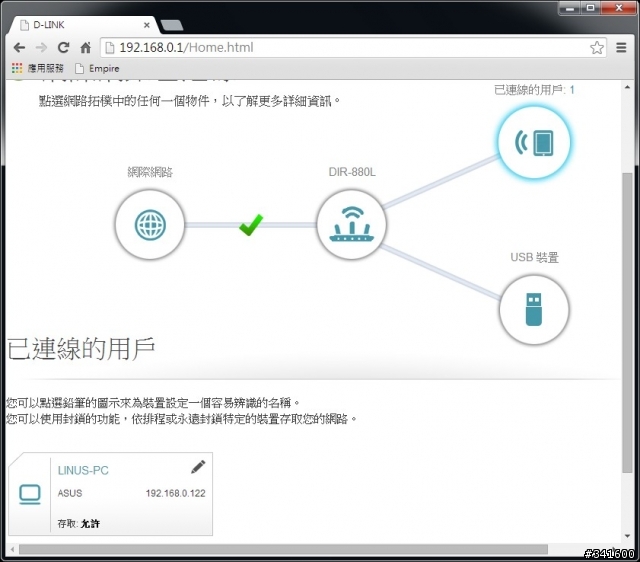Go back with browser back arrow
Image resolution: width=640 pixels, height=562 pixels.
coord(19,48)
